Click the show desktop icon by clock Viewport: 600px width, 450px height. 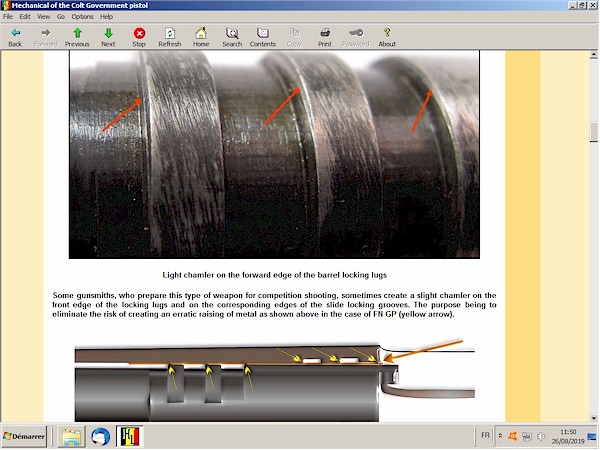592,436
